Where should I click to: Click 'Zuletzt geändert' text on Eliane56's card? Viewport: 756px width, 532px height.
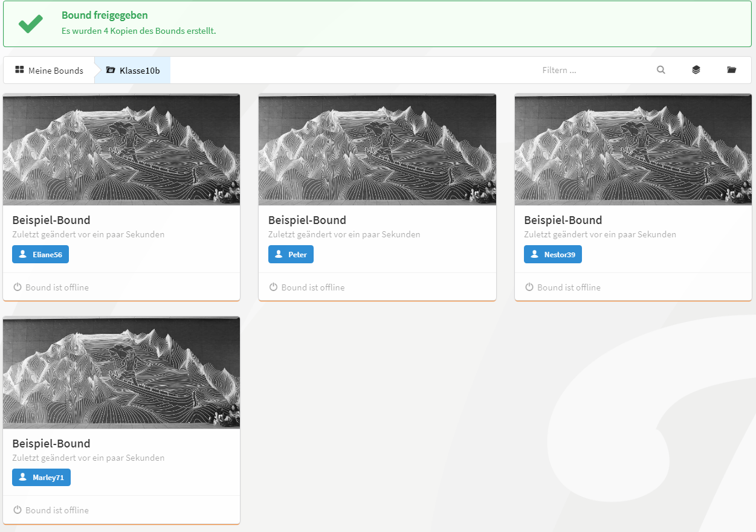(88, 234)
